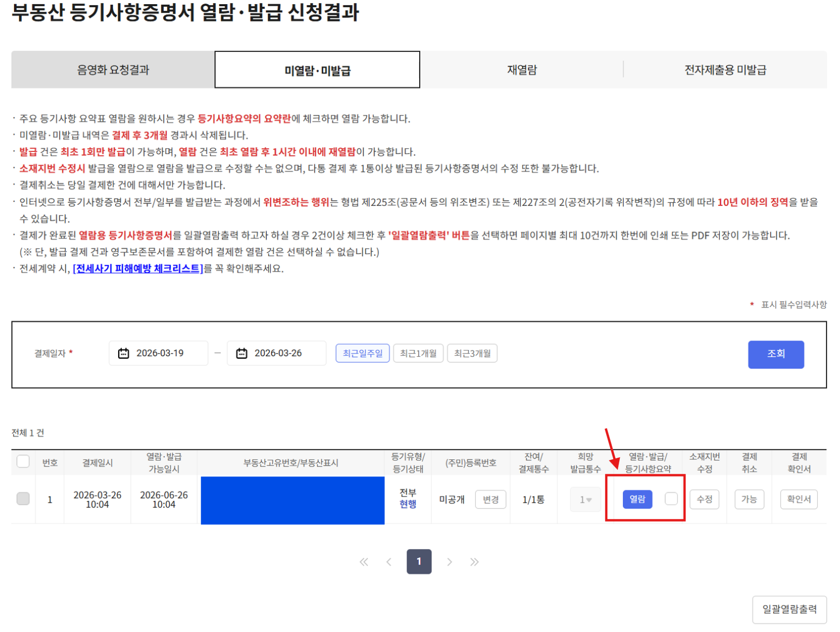The width and height of the screenshot is (840, 632).
Task: Check the checkbox for row 1
Action: [x=22, y=499]
